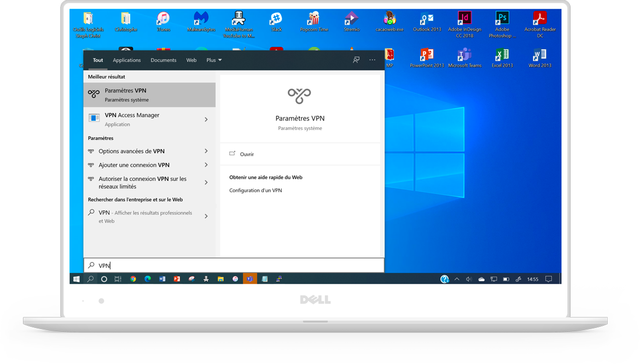Switch to the Applications tab

tap(126, 60)
